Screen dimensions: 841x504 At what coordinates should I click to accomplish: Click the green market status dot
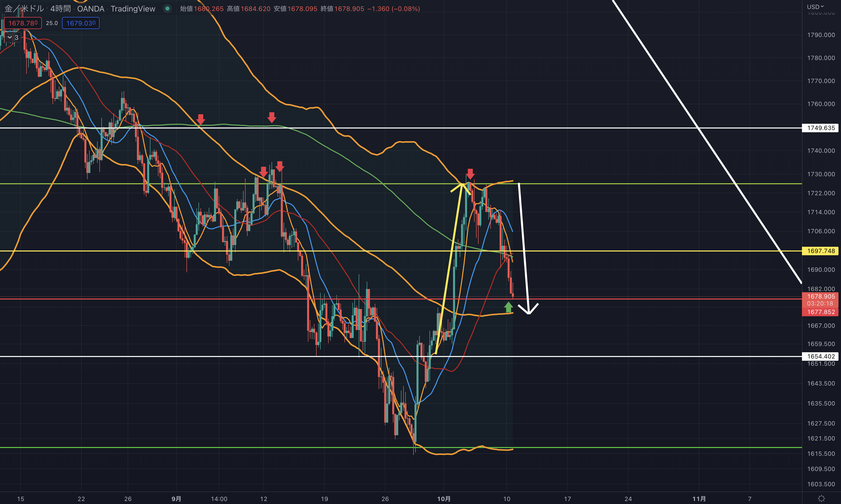(x=167, y=8)
